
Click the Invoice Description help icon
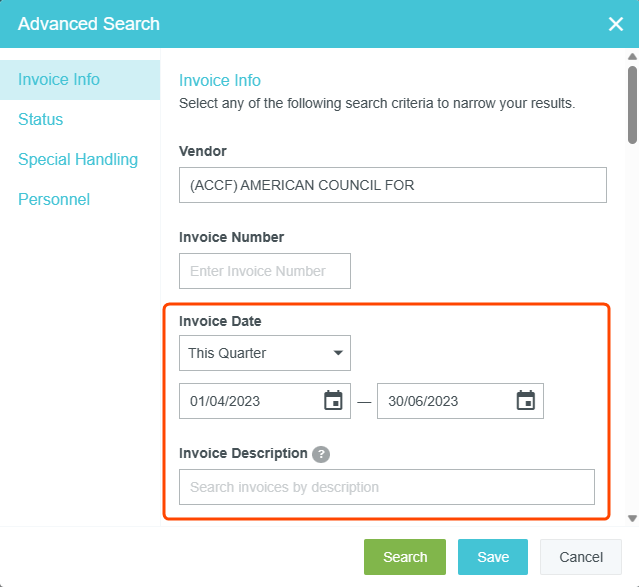[321, 454]
